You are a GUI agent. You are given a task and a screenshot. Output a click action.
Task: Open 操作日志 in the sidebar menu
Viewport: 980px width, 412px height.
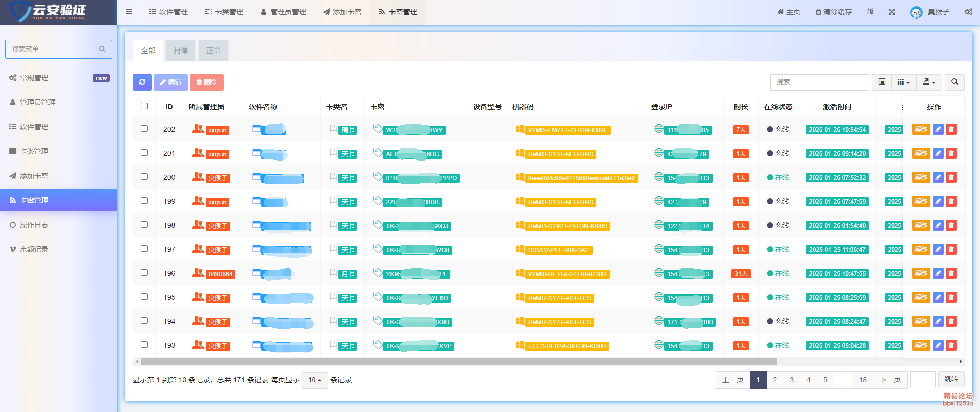click(34, 225)
